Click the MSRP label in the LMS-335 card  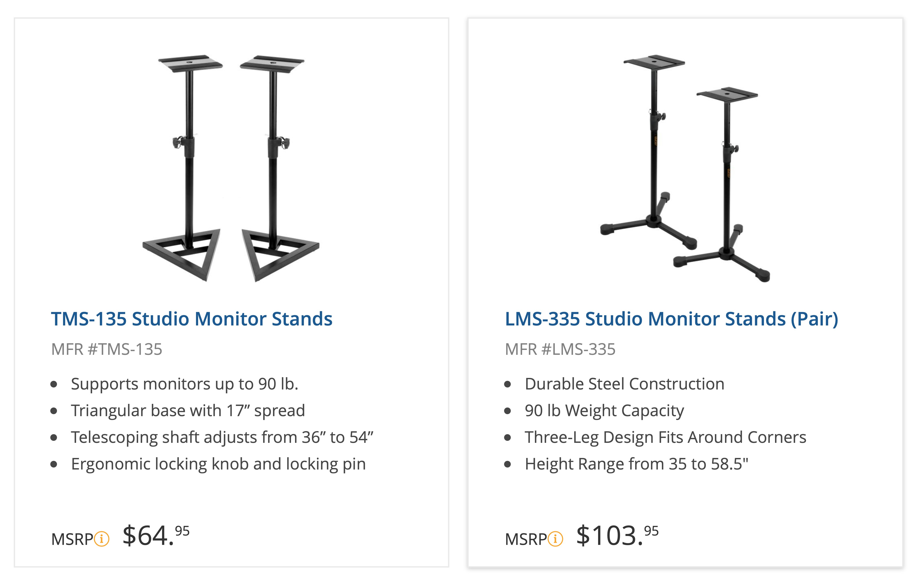(x=526, y=539)
